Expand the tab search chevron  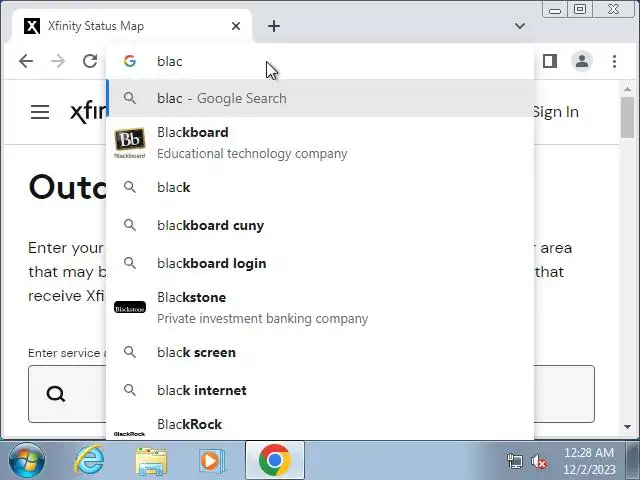(520, 26)
